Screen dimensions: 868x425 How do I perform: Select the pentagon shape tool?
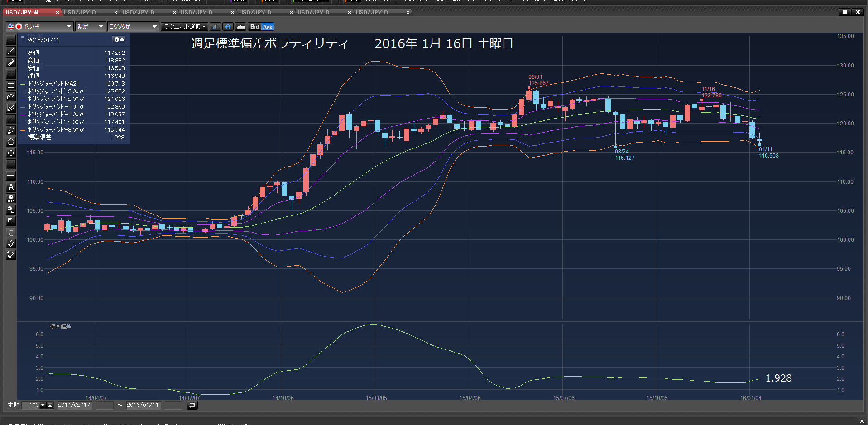[x=11, y=142]
